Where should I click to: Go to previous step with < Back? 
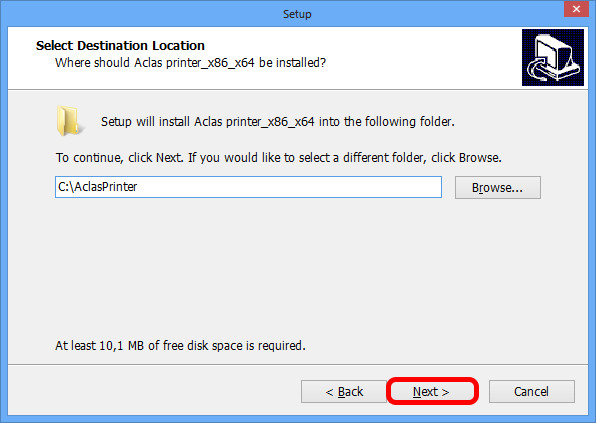(344, 391)
